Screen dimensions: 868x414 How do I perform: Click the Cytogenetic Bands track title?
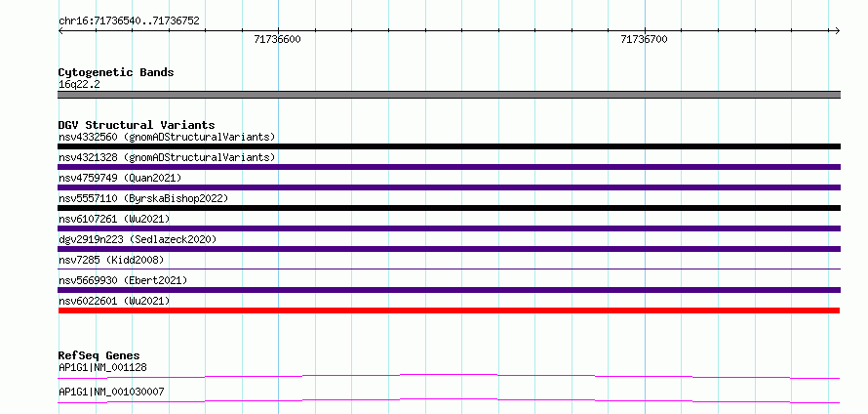(116, 72)
